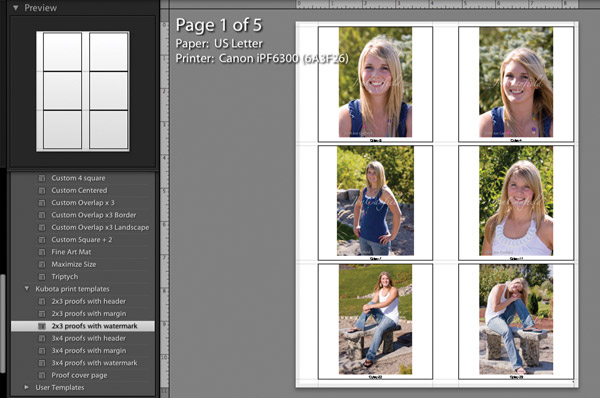Screen dimensions: 600x398
Task: Expand the User Templates folder
Action: (x=26, y=387)
